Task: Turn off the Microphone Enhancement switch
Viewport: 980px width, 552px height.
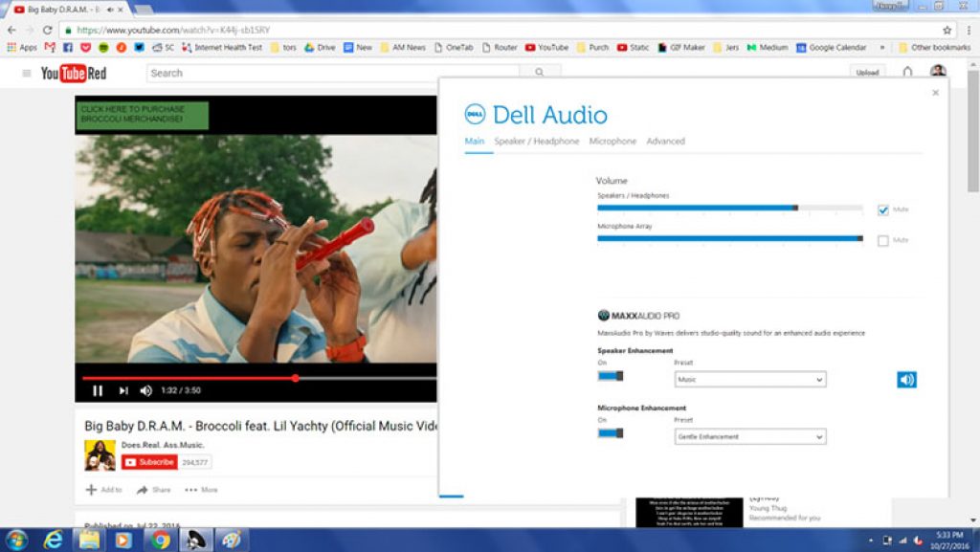Action: pyautogui.click(x=611, y=432)
